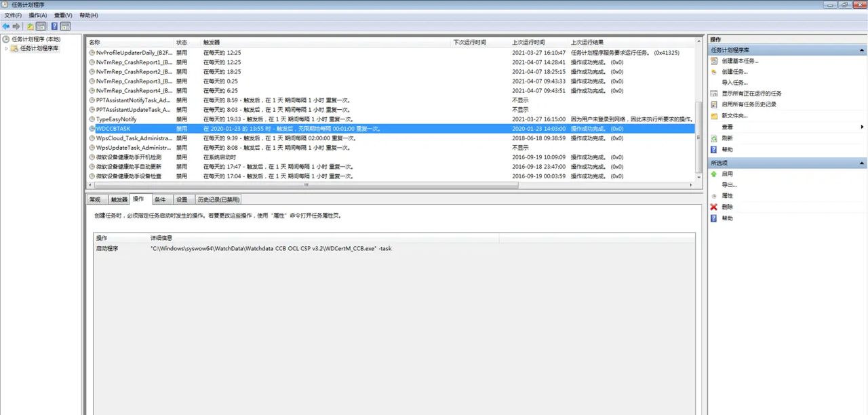Click the green 启用 arrow icon
The image size is (868, 415).
[713, 174]
